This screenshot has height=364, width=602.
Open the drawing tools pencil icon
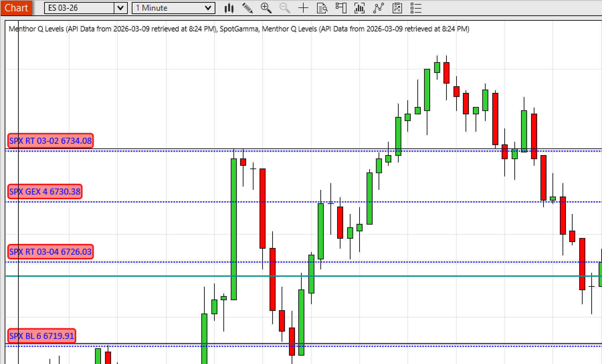247,8
